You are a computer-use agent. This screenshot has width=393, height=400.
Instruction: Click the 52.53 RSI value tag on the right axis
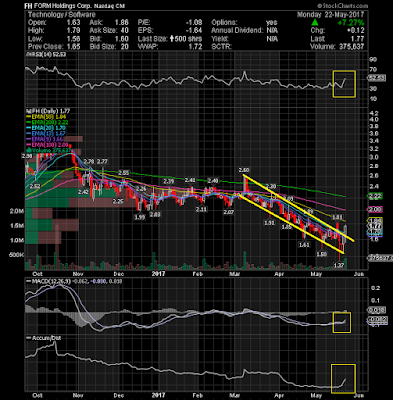point(377,78)
